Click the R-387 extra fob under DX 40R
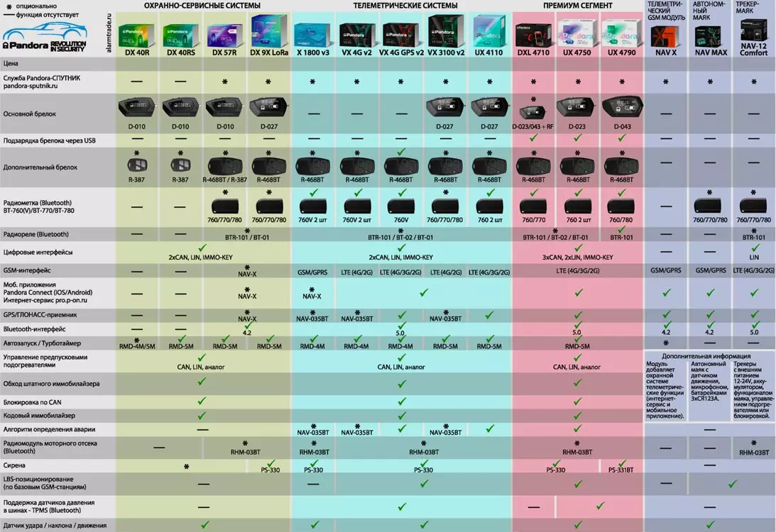 136,165
